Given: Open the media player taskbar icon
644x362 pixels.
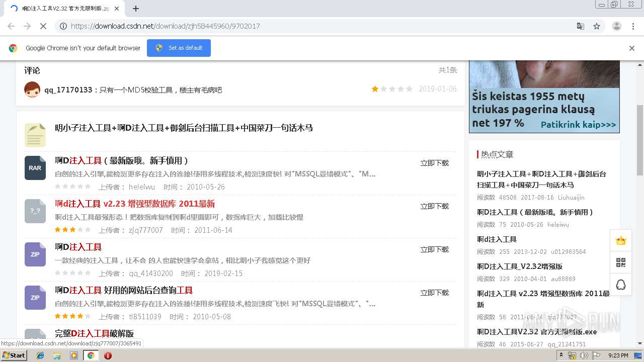Looking at the screenshot, I should pyautogui.click(x=74, y=355).
